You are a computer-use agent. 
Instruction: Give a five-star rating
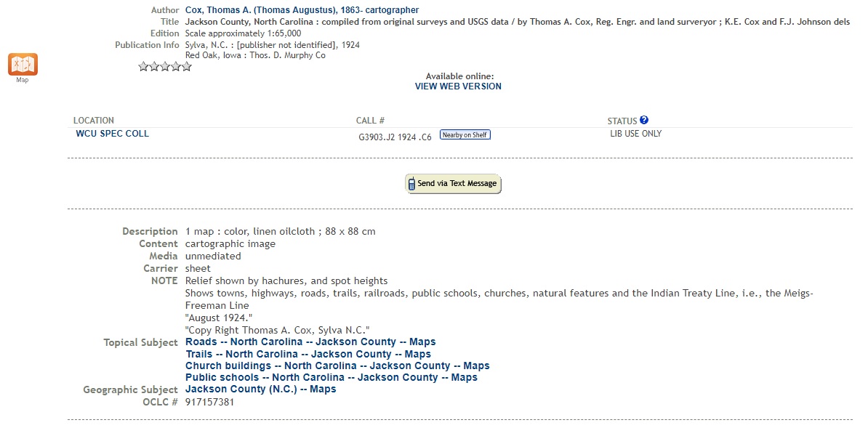coord(187,67)
